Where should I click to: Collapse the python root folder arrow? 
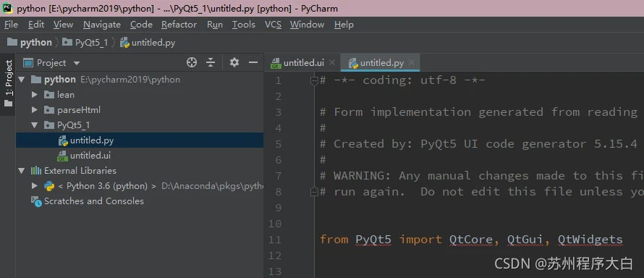point(22,79)
